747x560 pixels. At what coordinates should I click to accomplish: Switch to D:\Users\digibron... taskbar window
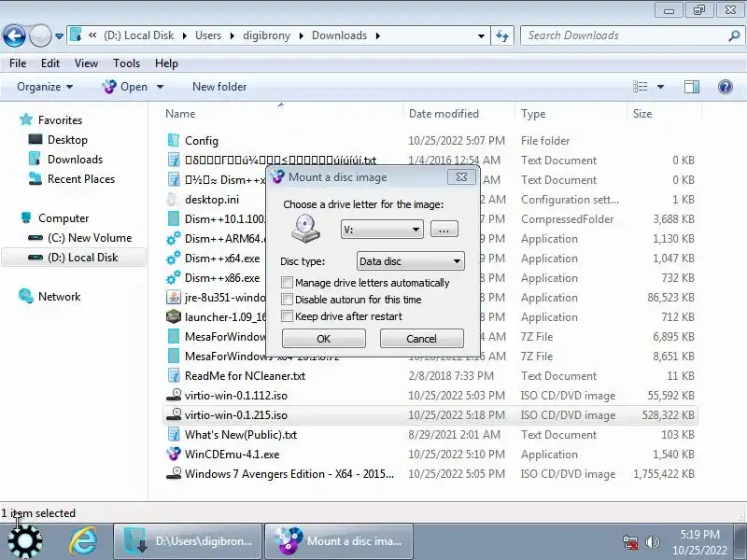tap(188, 541)
